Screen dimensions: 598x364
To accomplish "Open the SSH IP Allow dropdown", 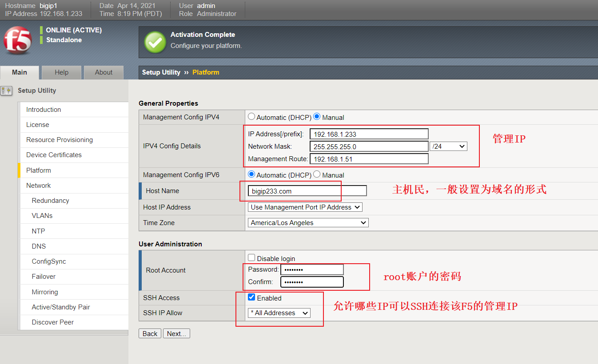I will pyautogui.click(x=279, y=313).
